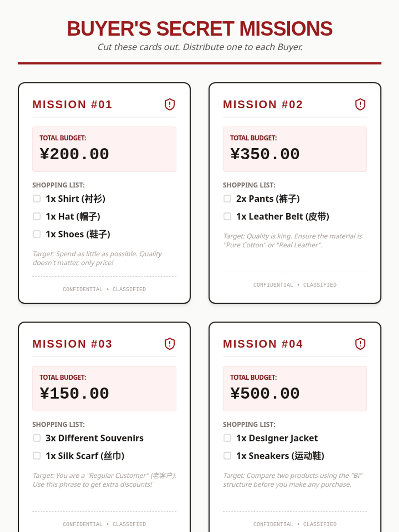Mark 1x Sneakers as purchased
The width and height of the screenshot is (399, 532).
[x=227, y=456]
